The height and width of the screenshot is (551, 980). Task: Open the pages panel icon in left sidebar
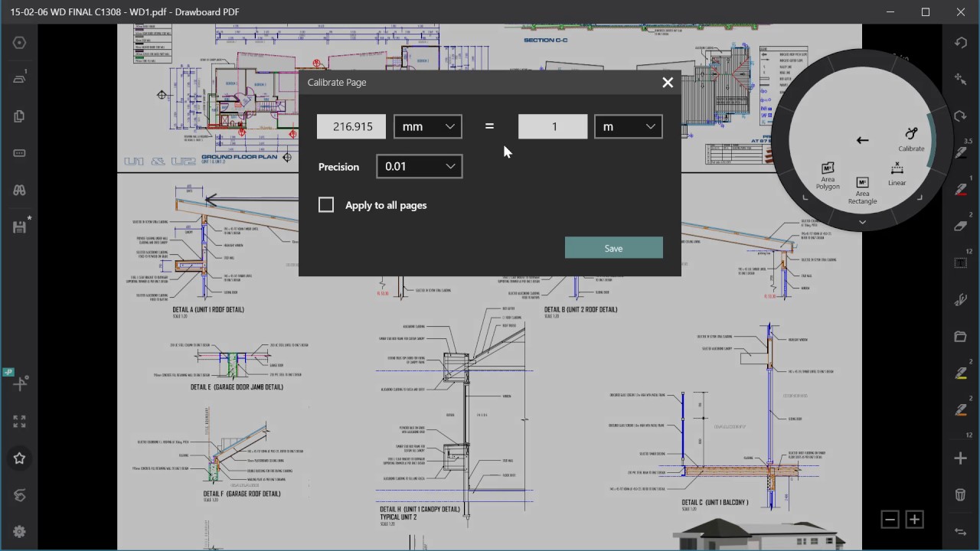(20, 116)
